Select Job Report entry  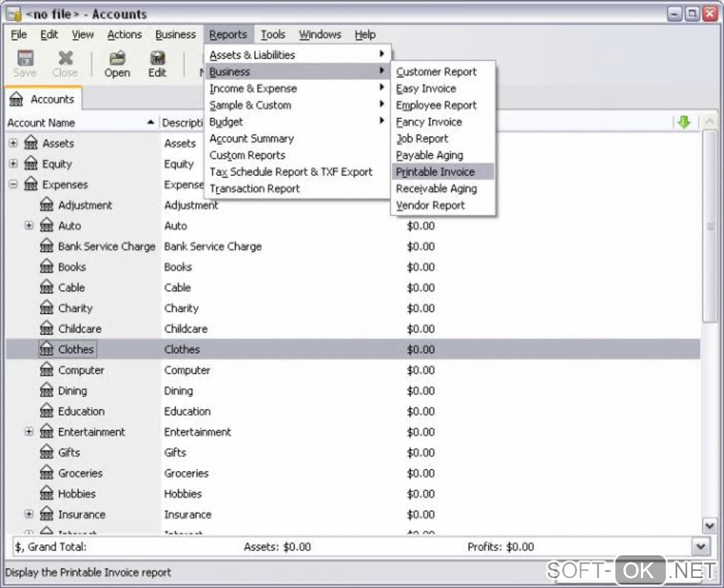[443, 138]
